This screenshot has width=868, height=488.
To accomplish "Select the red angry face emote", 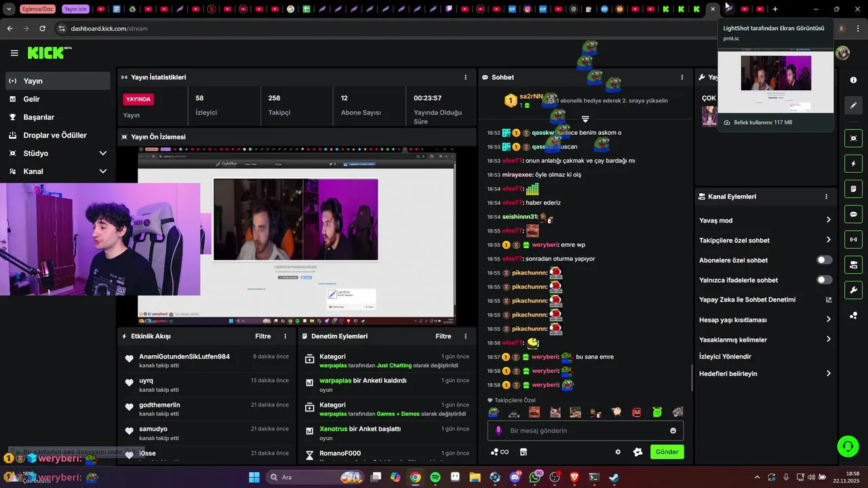I will click(637, 412).
